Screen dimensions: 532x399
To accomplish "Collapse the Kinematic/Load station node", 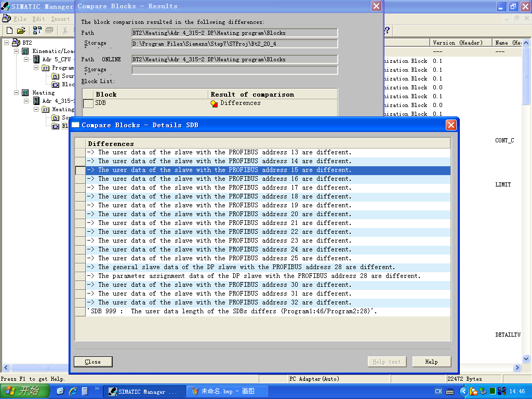I will 16,51.
